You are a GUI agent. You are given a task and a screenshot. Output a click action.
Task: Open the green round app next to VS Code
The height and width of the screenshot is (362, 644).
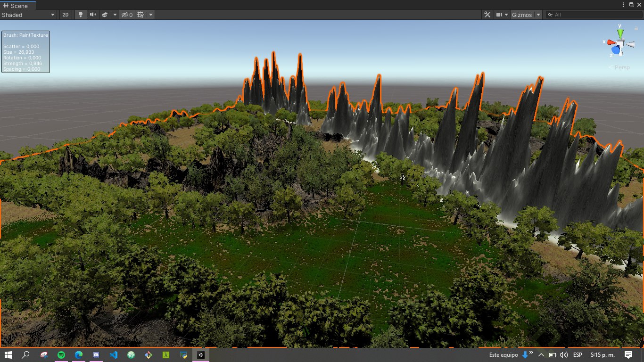tap(131, 355)
